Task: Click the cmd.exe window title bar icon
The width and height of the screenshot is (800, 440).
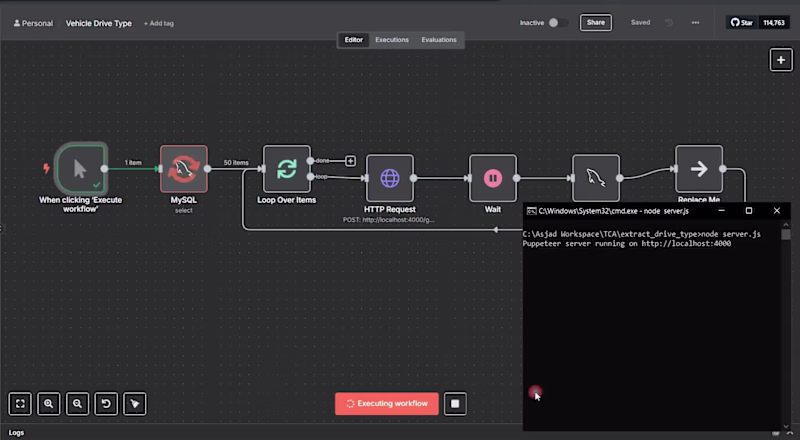Action: point(531,211)
